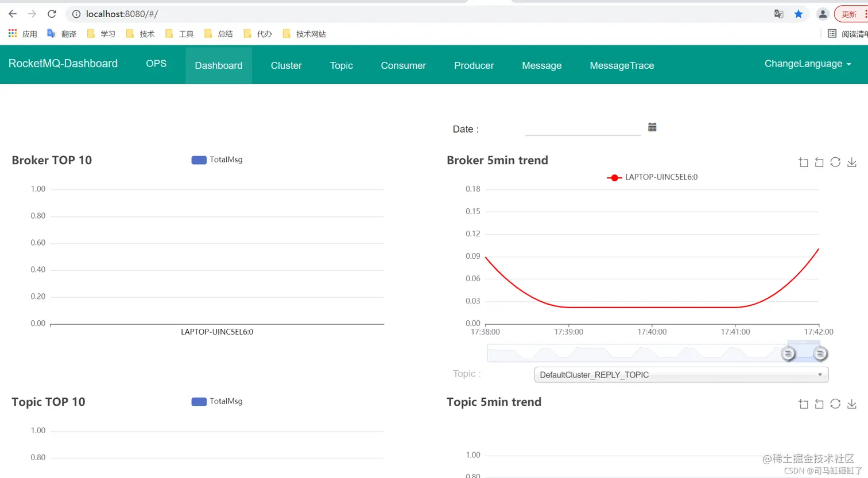Reset zoom on Broker 5min trend
The image size is (868, 478).
[x=819, y=162]
